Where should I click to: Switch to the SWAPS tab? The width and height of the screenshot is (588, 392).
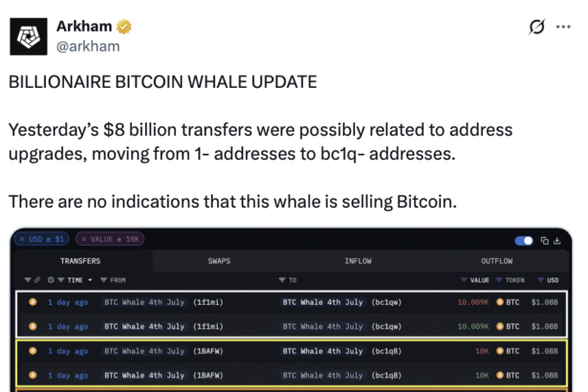point(219,260)
